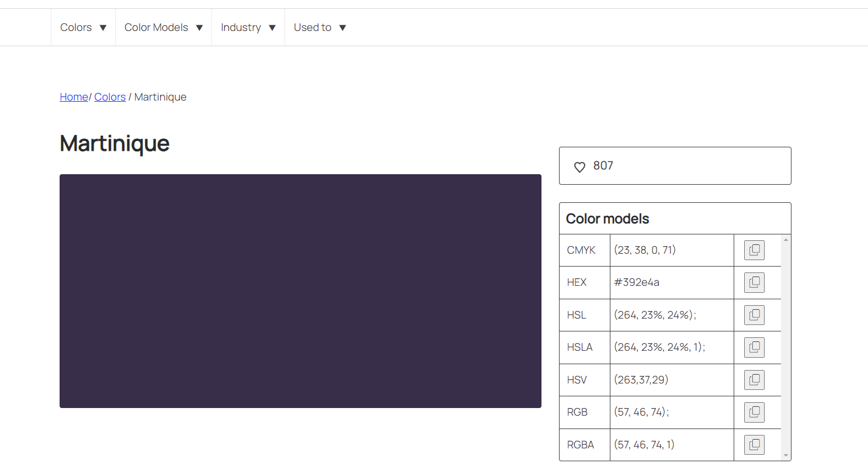Image resolution: width=868 pixels, height=470 pixels.
Task: Copy the HSV color value
Action: (754, 380)
